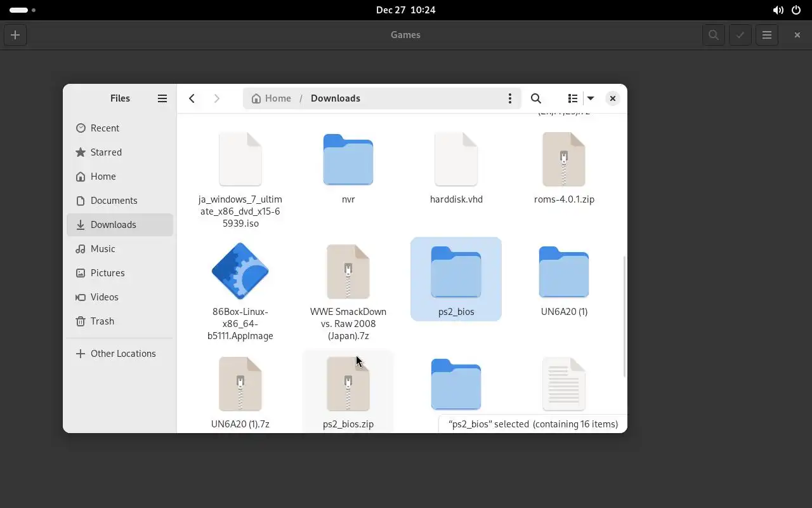Screen dimensions: 812x508
Task: Click the file name roms-4.0.1.zip
Action: pos(564,199)
